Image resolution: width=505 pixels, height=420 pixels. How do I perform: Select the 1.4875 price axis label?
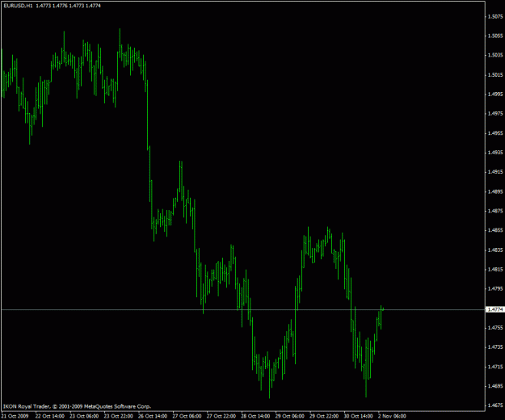[x=495, y=211]
